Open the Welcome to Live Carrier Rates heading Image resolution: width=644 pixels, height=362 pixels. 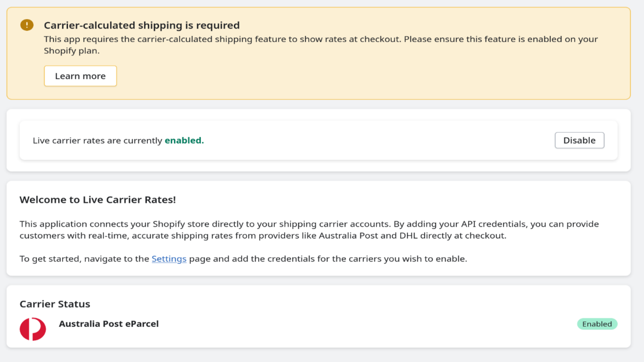point(97,200)
